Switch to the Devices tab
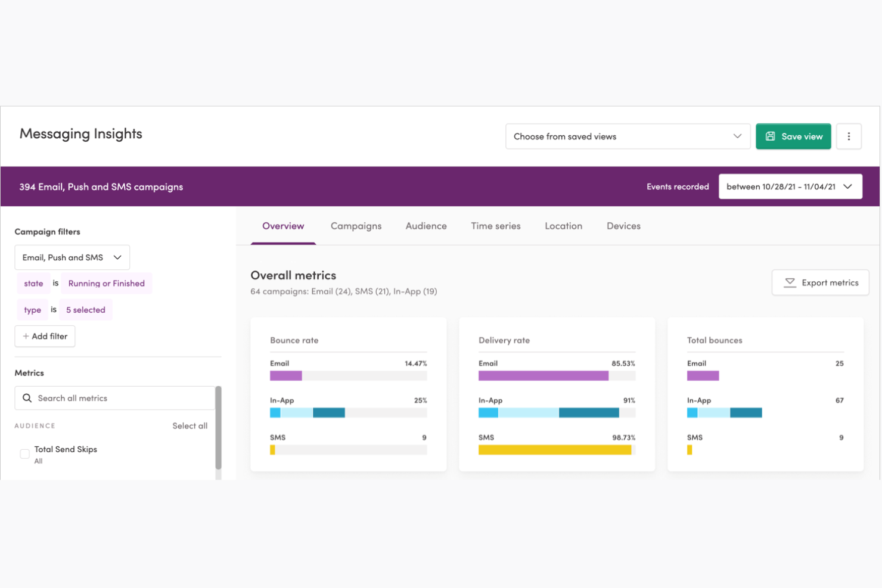This screenshot has width=882, height=588. (x=624, y=226)
